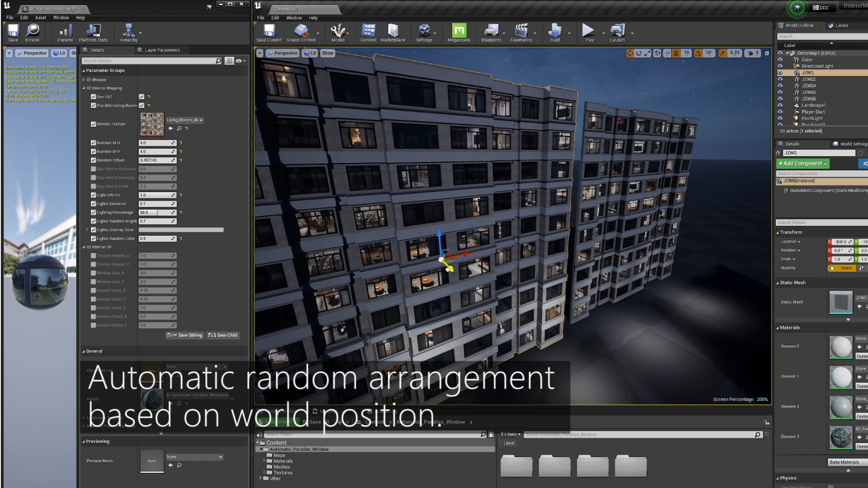Click the Build toolbar icon
This screenshot has height=488, width=868.
tap(554, 32)
